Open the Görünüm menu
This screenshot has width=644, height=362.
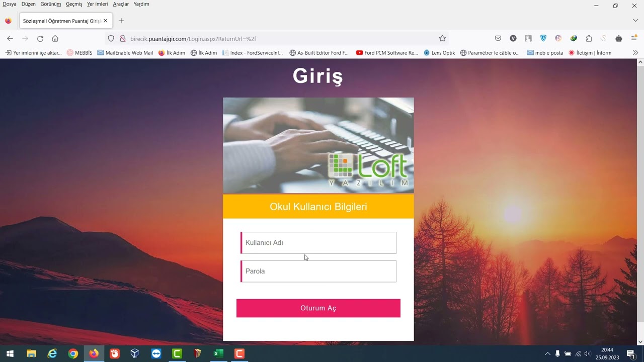pos(51,4)
